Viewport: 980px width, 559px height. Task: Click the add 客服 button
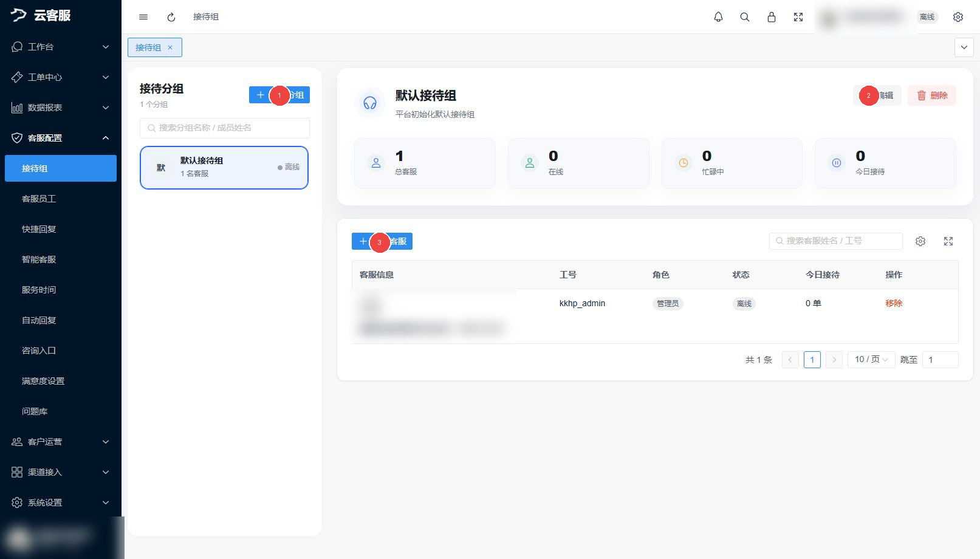pyautogui.click(x=382, y=241)
